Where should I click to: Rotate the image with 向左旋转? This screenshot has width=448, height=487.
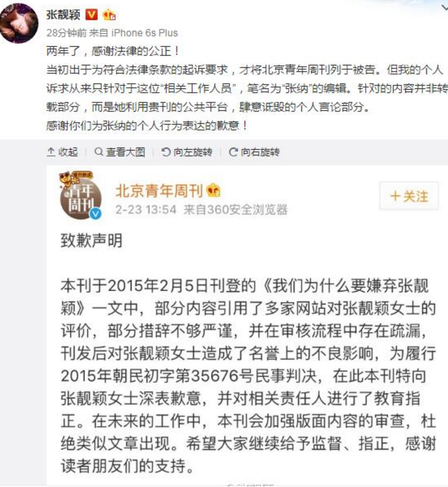187,152
